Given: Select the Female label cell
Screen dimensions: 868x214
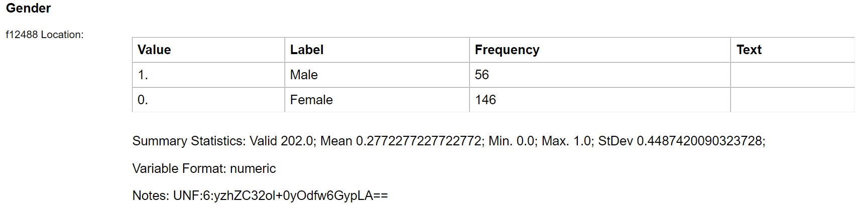Looking at the screenshot, I should click(311, 100).
